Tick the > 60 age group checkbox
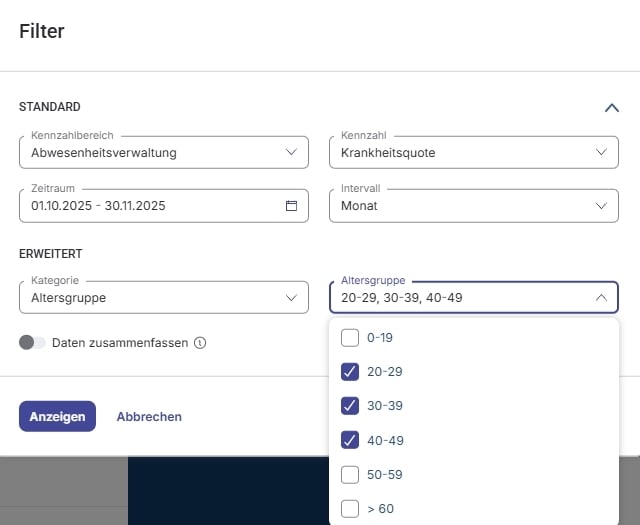 tap(350, 508)
